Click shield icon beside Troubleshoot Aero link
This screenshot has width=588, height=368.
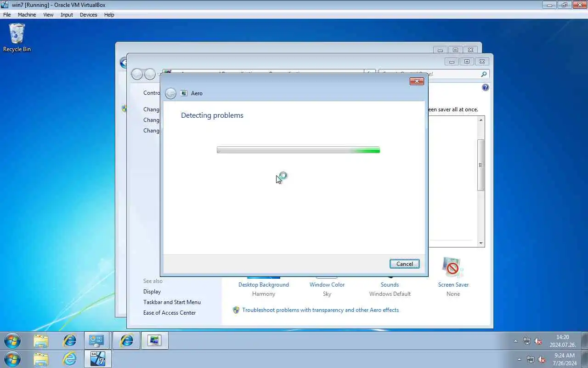[x=236, y=310]
